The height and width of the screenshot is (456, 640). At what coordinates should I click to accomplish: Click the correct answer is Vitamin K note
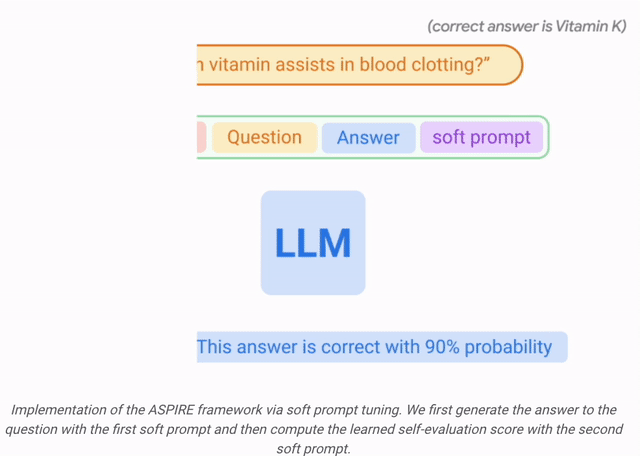click(527, 27)
